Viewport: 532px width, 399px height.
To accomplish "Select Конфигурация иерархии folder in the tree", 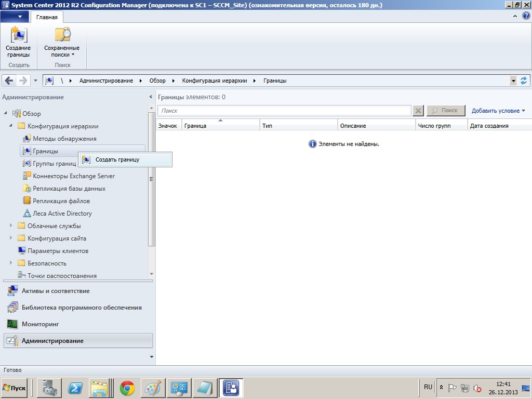I will (63, 126).
